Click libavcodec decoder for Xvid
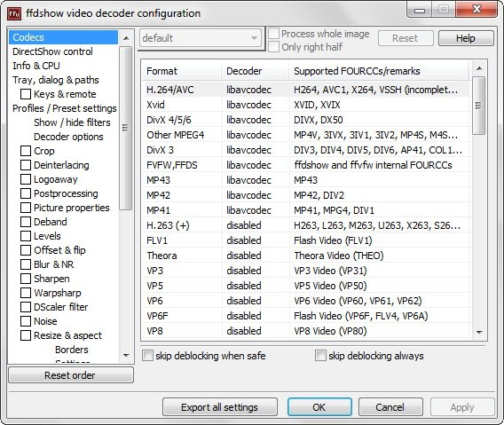The width and height of the screenshot is (504, 425). [248, 105]
